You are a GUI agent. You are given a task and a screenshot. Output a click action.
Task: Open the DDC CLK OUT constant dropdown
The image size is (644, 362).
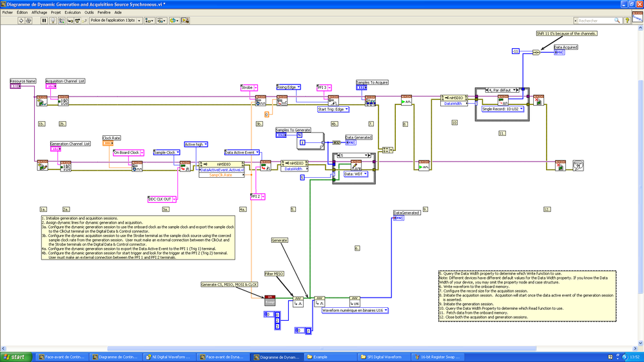[174, 199]
